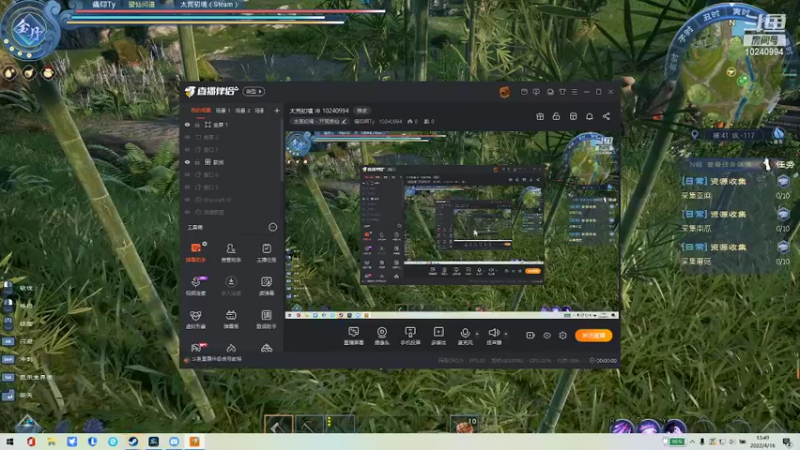Collapse the toolbox section with circle button
This screenshot has height=450, width=800.
pos(273,227)
